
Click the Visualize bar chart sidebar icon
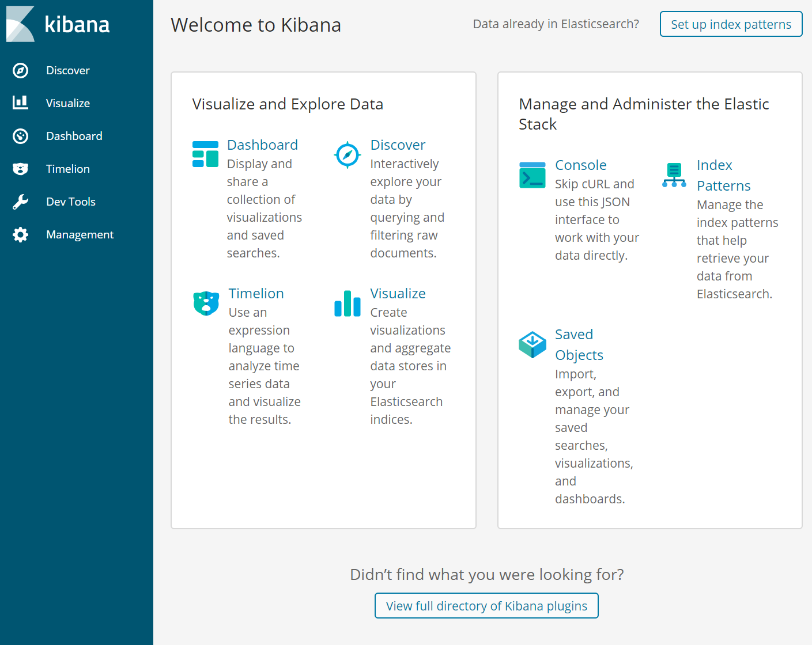point(20,103)
